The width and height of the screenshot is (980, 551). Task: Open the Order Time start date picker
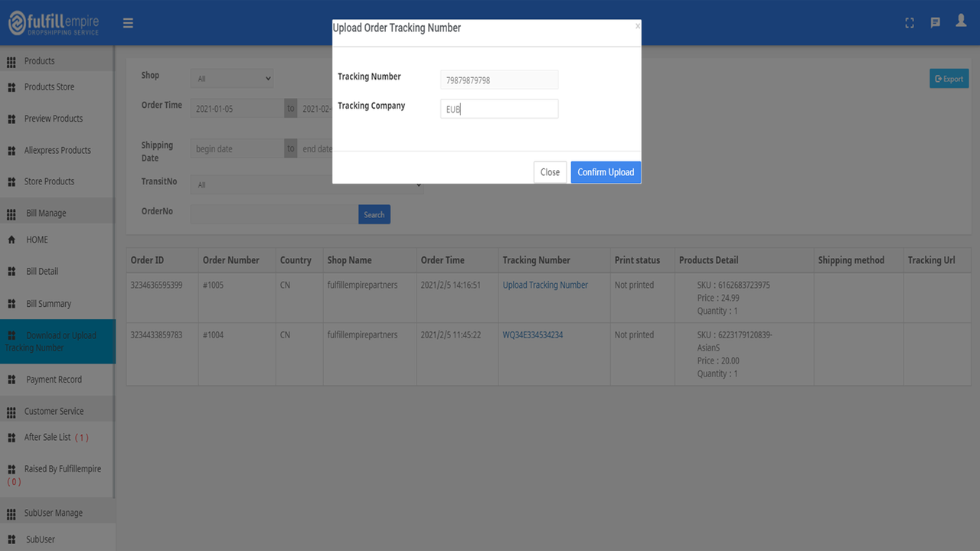point(237,108)
